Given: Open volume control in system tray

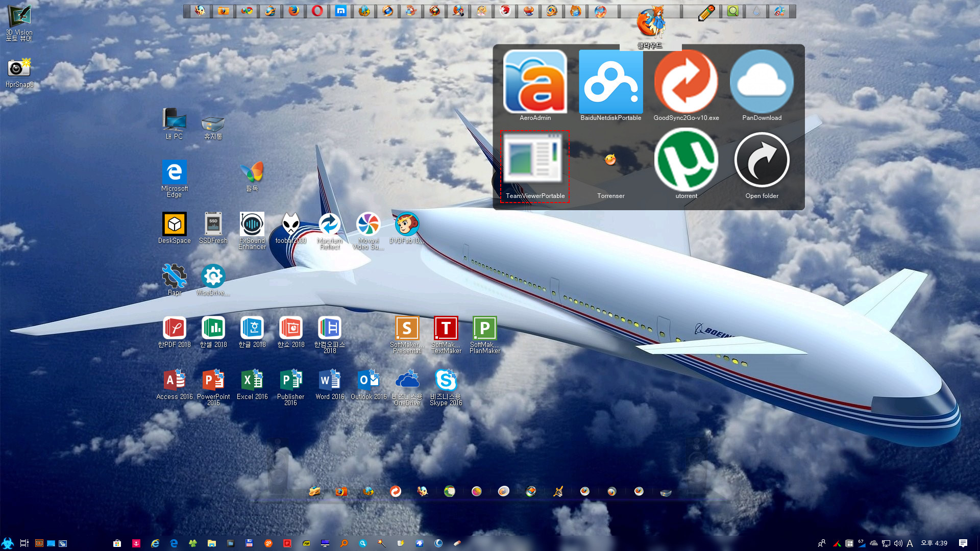Looking at the screenshot, I should click(898, 543).
